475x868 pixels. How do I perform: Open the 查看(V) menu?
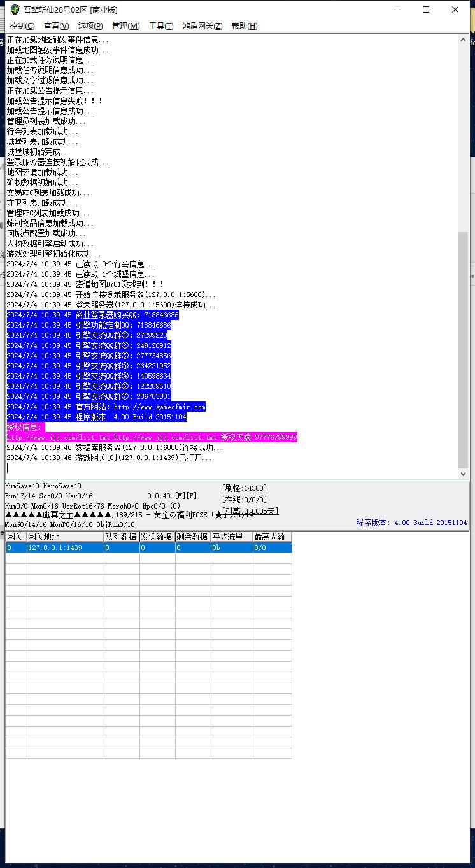coord(56,26)
